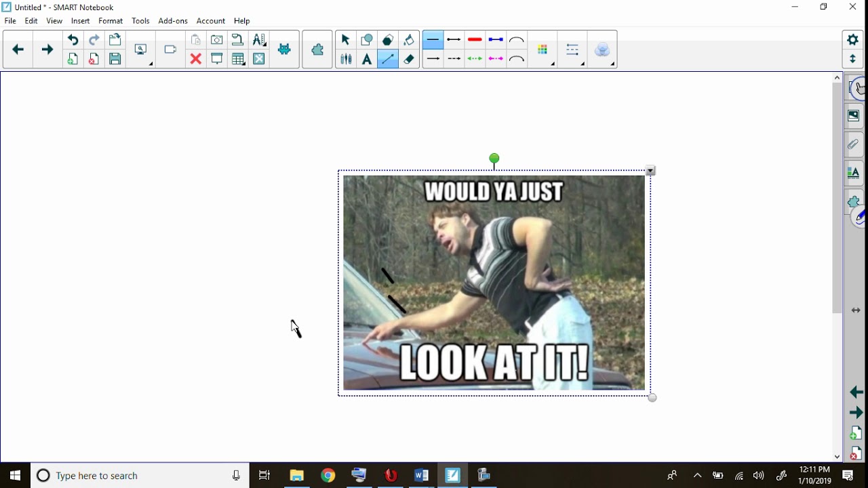Select the Pens tool
The width and height of the screenshot is (868, 488).
tap(345, 59)
